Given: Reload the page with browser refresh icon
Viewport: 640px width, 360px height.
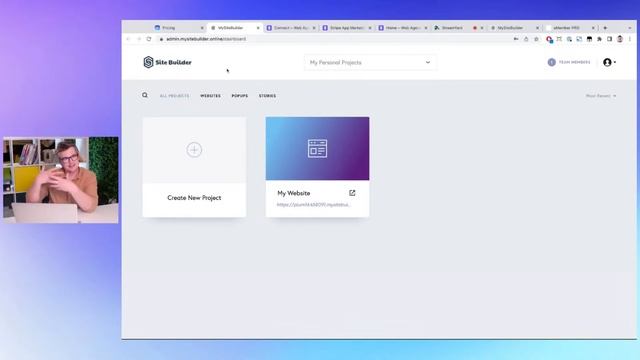Looking at the screenshot, I should pos(149,39).
